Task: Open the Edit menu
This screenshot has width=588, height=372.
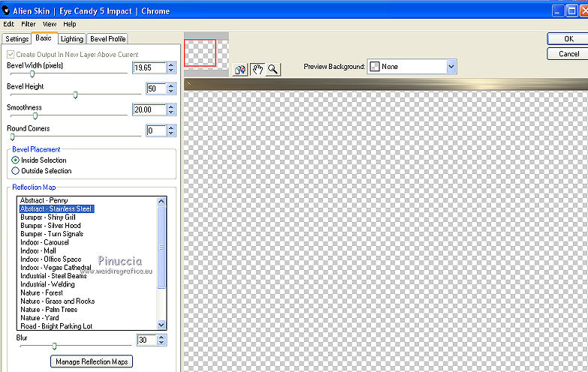Action: click(x=8, y=24)
